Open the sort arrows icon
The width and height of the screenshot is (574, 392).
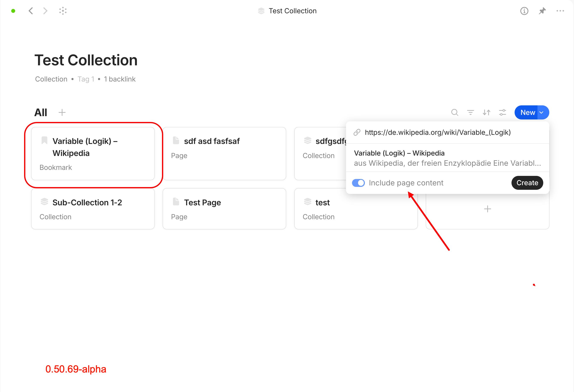[x=487, y=112]
